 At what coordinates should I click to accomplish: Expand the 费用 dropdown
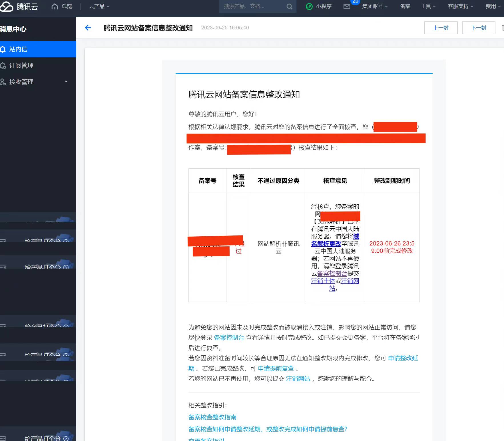click(x=493, y=6)
